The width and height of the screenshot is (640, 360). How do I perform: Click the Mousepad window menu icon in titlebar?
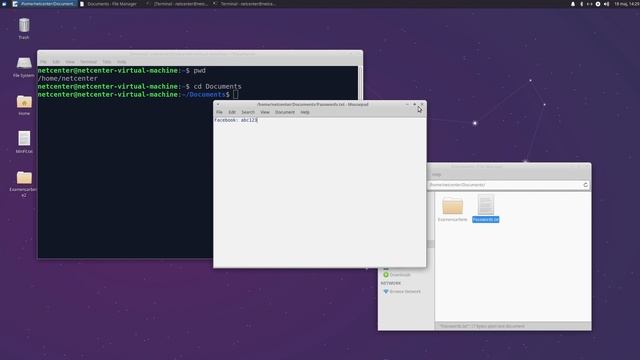click(218, 104)
